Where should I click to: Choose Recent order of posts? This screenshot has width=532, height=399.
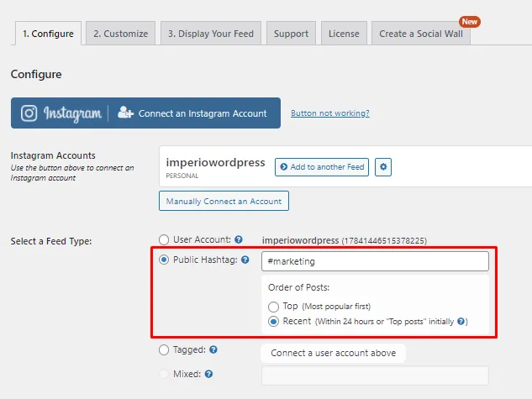click(x=273, y=321)
